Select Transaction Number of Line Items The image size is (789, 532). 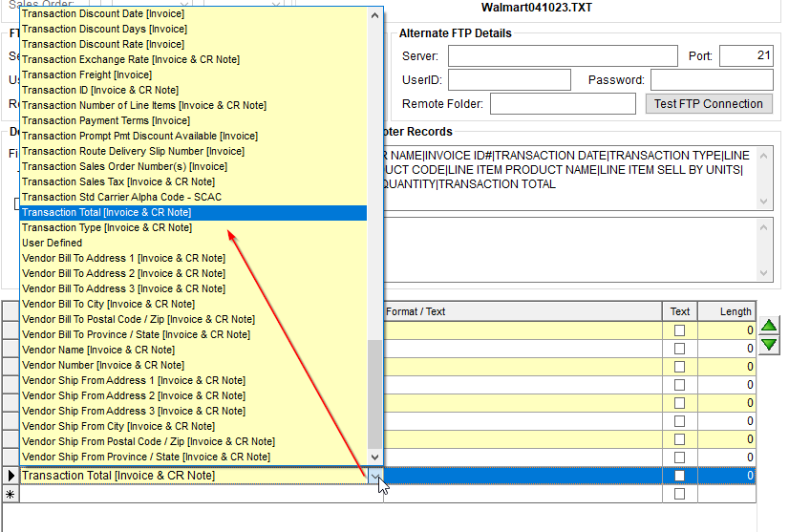pyautogui.click(x=193, y=105)
